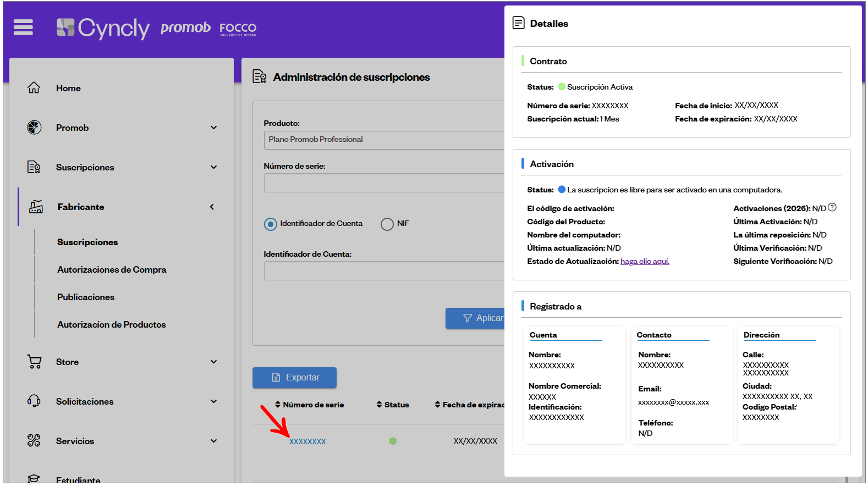
Task: Click the Cyncly logo
Action: click(103, 28)
